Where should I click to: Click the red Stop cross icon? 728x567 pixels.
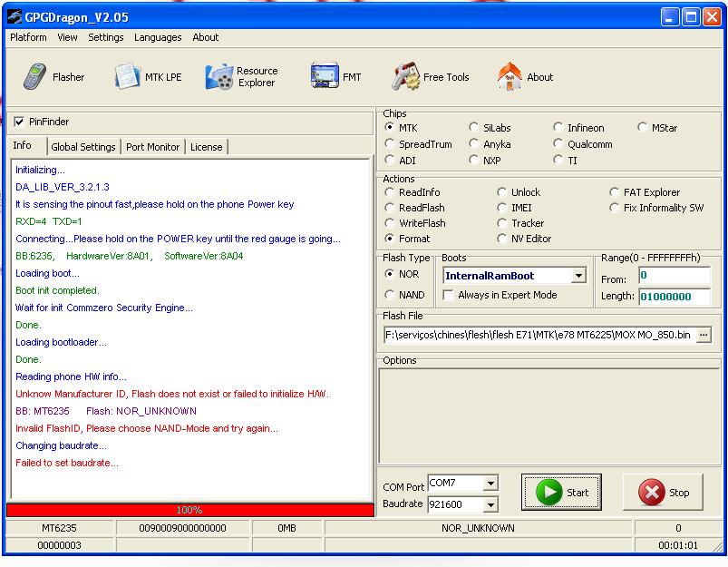pyautogui.click(x=652, y=493)
